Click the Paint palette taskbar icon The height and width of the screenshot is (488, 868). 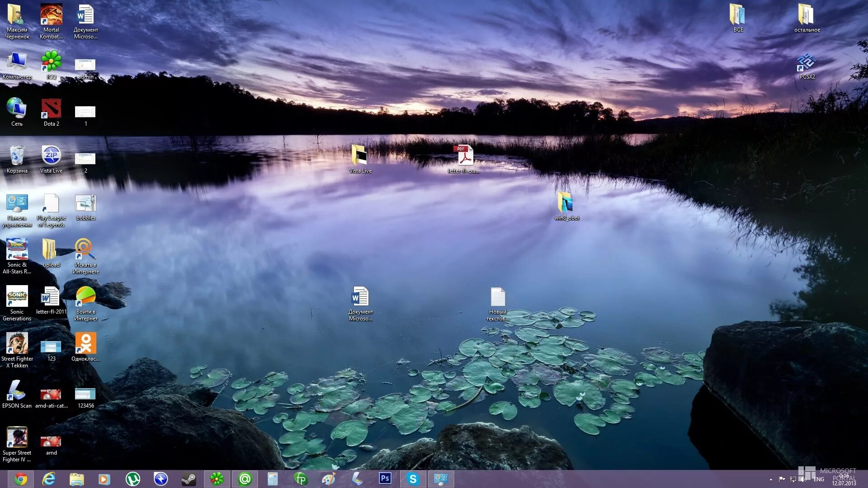pos(329,479)
